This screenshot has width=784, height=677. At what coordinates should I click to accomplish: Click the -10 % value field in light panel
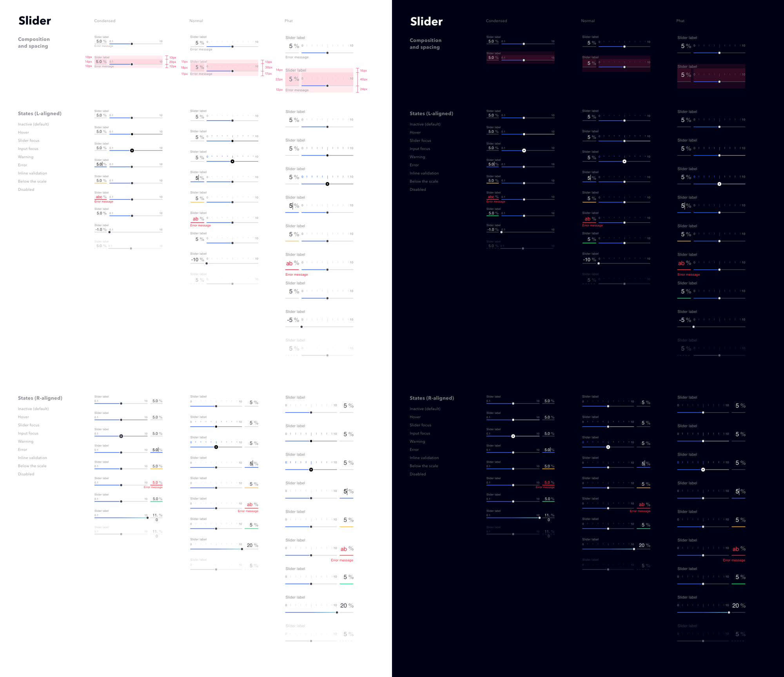tap(197, 259)
